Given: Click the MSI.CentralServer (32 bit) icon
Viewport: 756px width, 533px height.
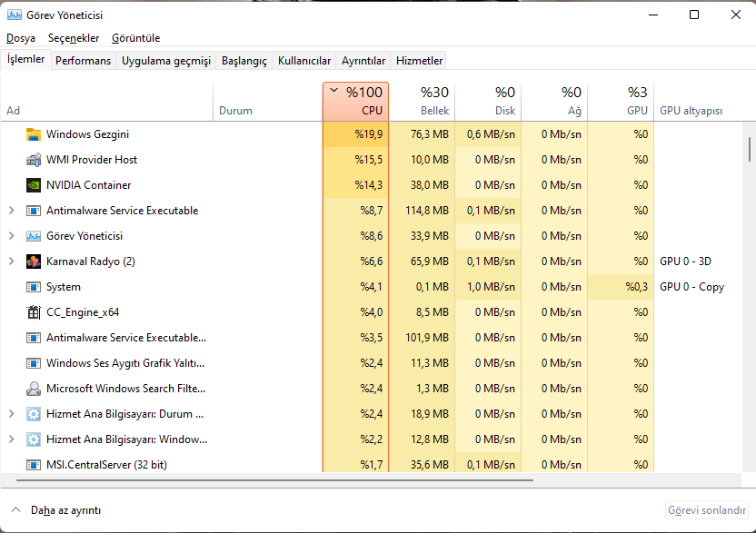Looking at the screenshot, I should (34, 465).
